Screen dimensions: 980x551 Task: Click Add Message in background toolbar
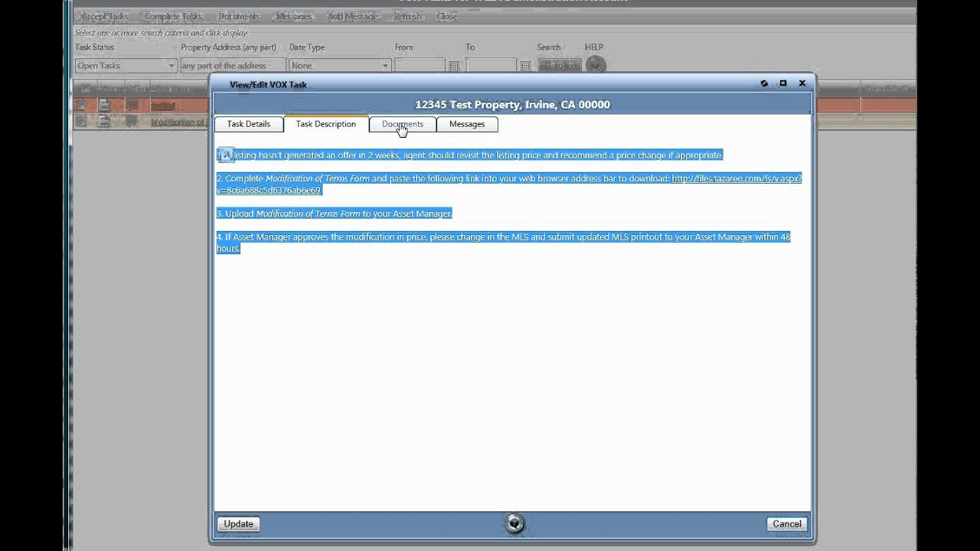point(352,16)
